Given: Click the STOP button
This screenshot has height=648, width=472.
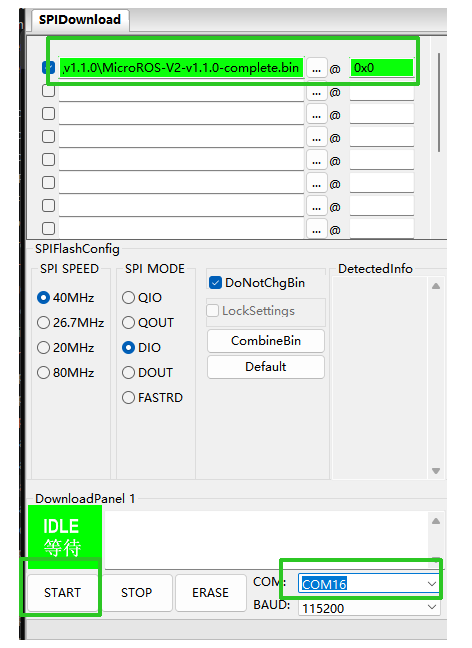Looking at the screenshot, I should click(x=137, y=593).
